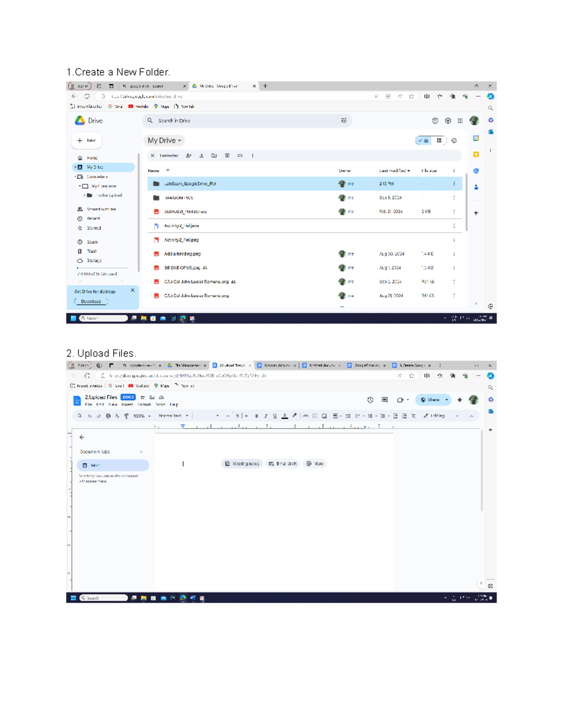Open the Normal text styles dropdown
The width and height of the screenshot is (563, 728).
pos(174,415)
